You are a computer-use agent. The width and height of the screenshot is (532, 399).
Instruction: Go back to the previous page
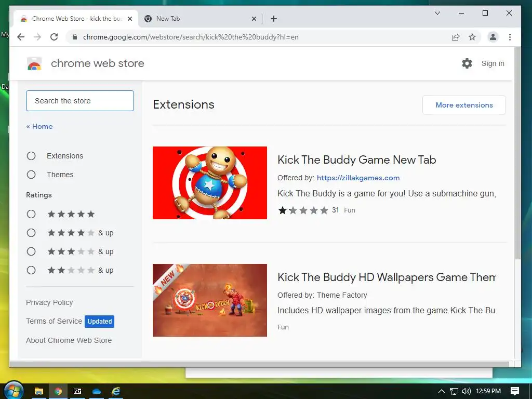[21, 37]
